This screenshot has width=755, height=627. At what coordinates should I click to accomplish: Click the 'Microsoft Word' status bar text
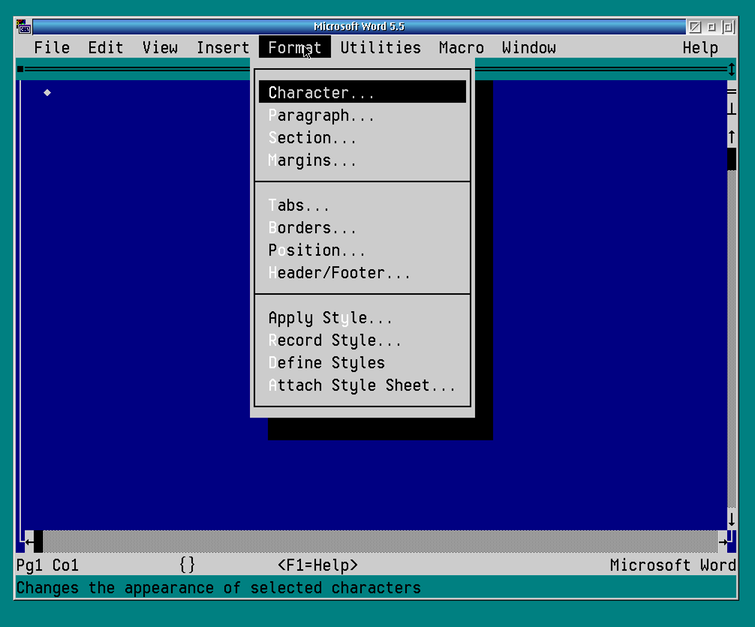[673, 565]
